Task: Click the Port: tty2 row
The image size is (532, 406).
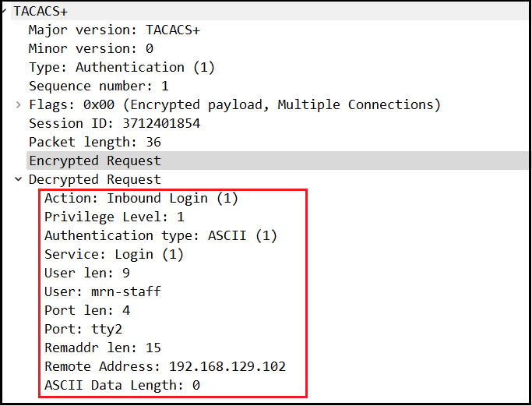Action: click(x=83, y=329)
